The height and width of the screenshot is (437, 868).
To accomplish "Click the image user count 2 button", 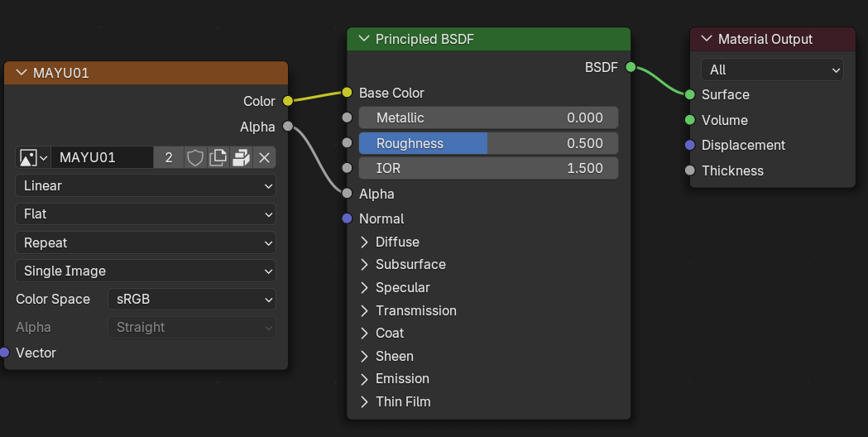I will (169, 157).
